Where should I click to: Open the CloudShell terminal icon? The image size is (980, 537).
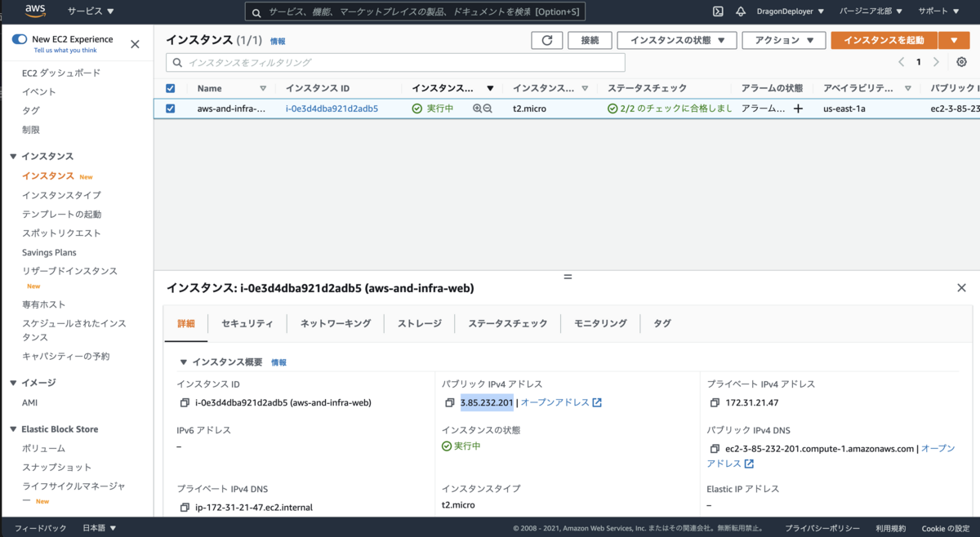tap(718, 11)
